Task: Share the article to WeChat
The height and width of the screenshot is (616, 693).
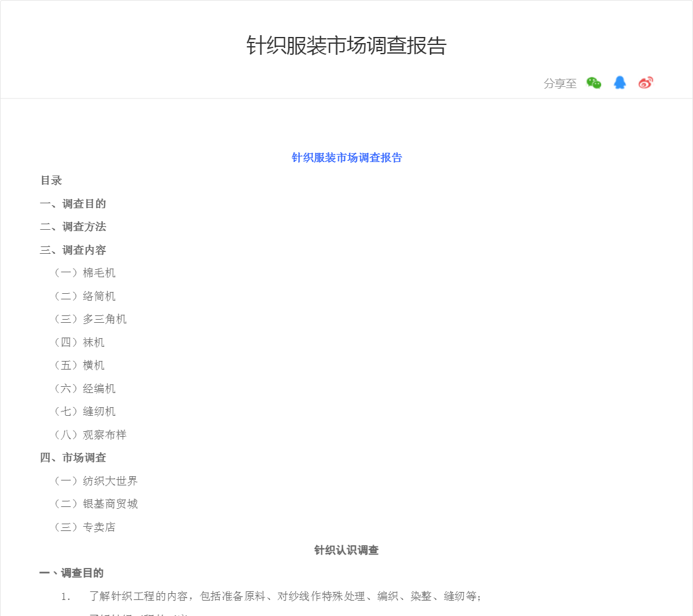Action: 594,83
